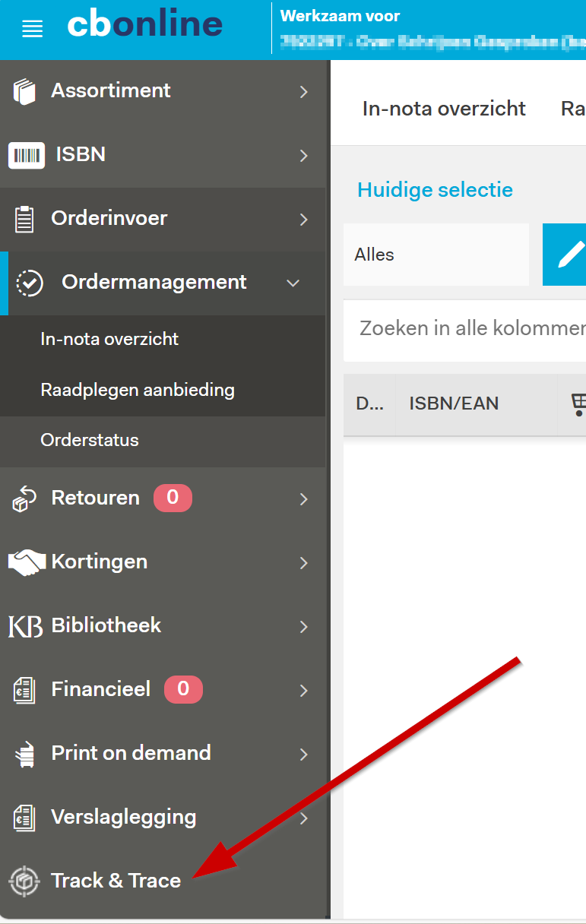586x924 pixels.
Task: Click the Huidige selectie link
Action: (435, 190)
